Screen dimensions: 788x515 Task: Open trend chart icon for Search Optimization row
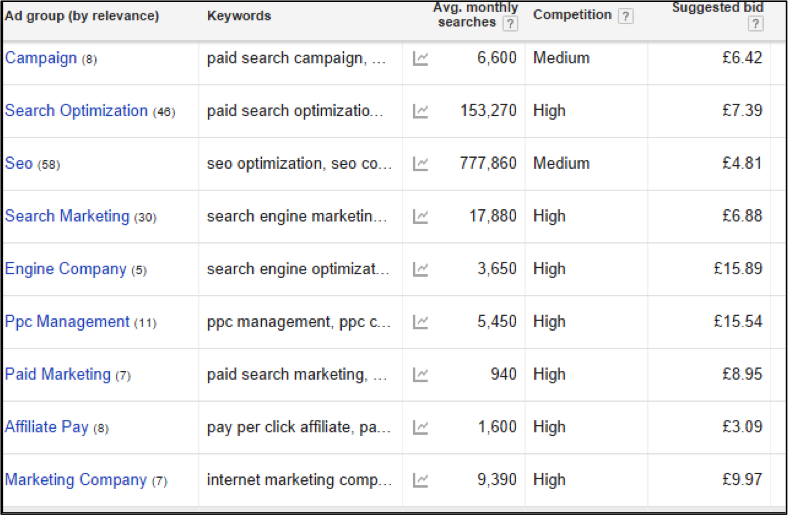(x=420, y=111)
